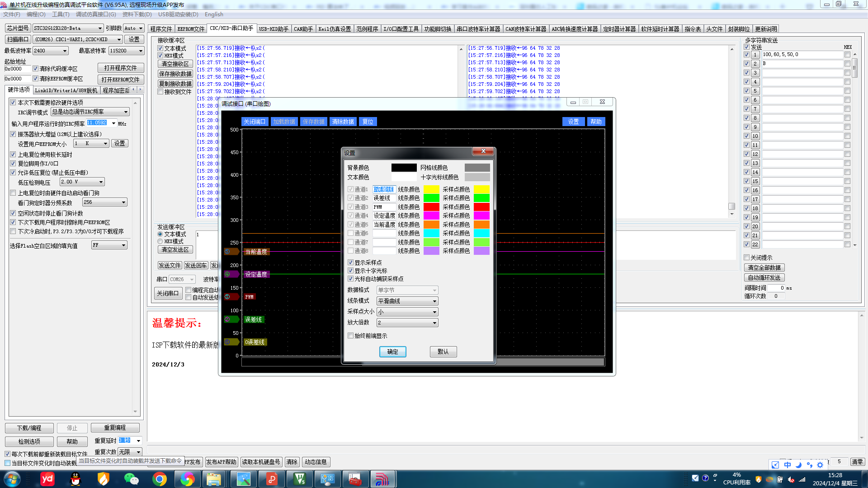Open chip model dropdown STC32G12K128-Beta

click(68, 28)
